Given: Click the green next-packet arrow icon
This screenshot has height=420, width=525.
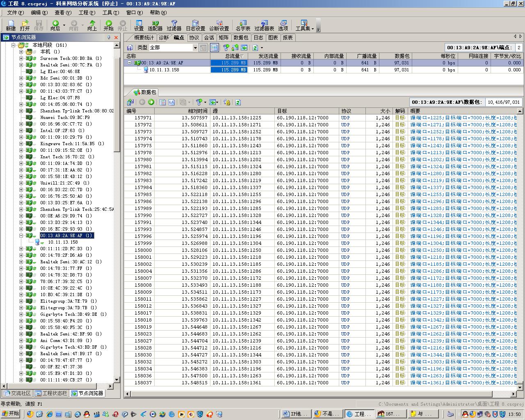Looking at the screenshot, I should (151, 102).
